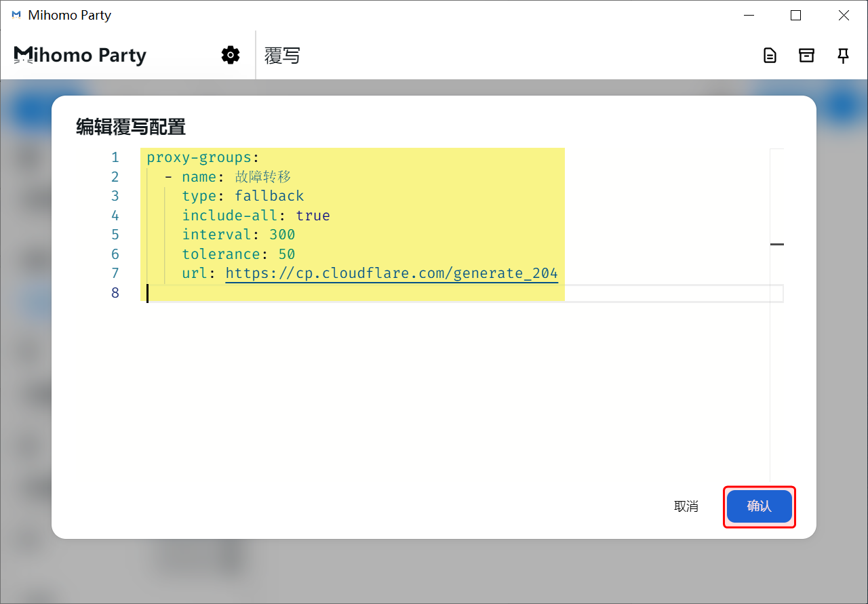Click the name value 故障转移
This screenshot has width=868, height=604.
[x=263, y=177]
